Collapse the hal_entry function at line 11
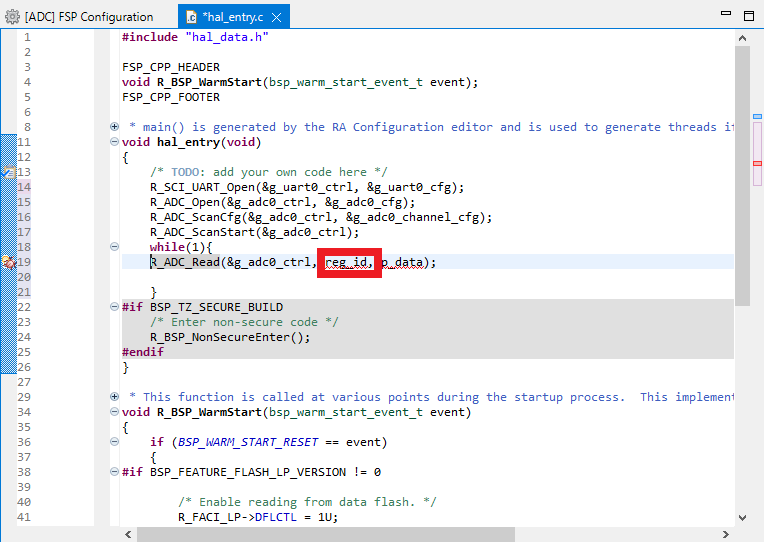The image size is (764, 542). (115, 142)
